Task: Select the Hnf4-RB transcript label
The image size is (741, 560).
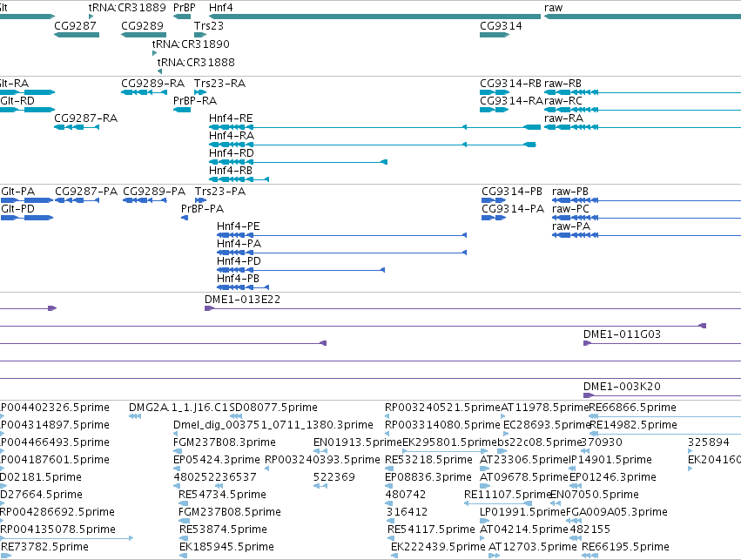Action: tap(230, 170)
